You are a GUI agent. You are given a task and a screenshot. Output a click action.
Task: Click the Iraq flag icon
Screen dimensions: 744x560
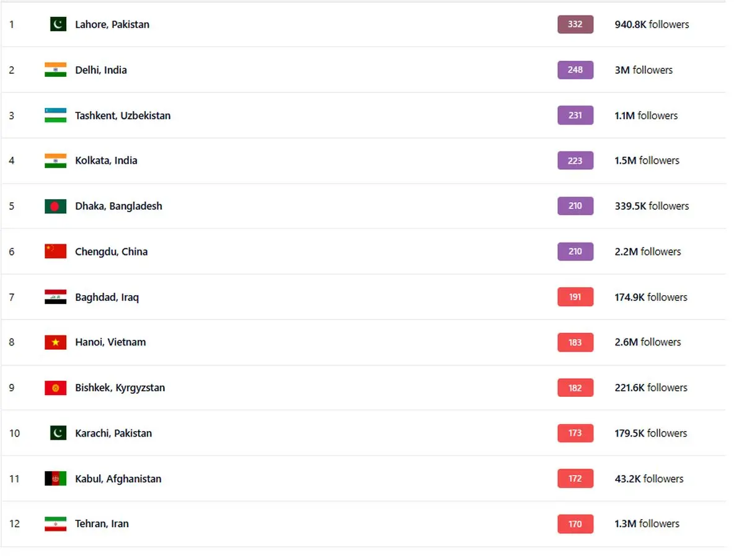[x=55, y=297]
